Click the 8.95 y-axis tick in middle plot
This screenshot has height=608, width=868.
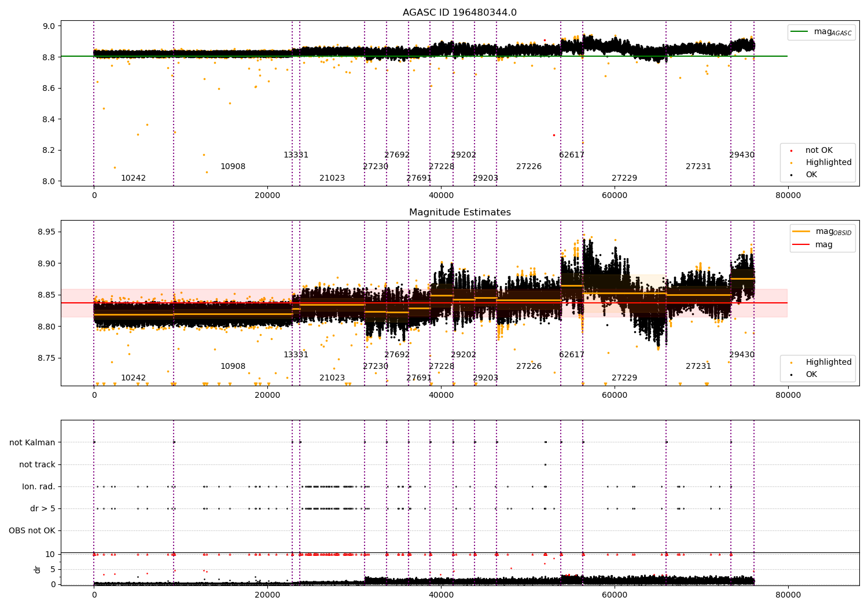point(47,232)
